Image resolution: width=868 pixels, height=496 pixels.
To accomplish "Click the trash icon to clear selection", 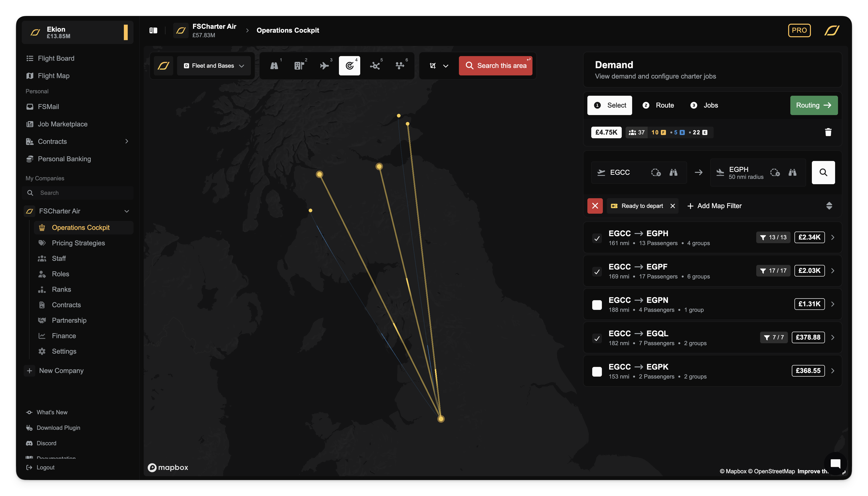I will [828, 132].
